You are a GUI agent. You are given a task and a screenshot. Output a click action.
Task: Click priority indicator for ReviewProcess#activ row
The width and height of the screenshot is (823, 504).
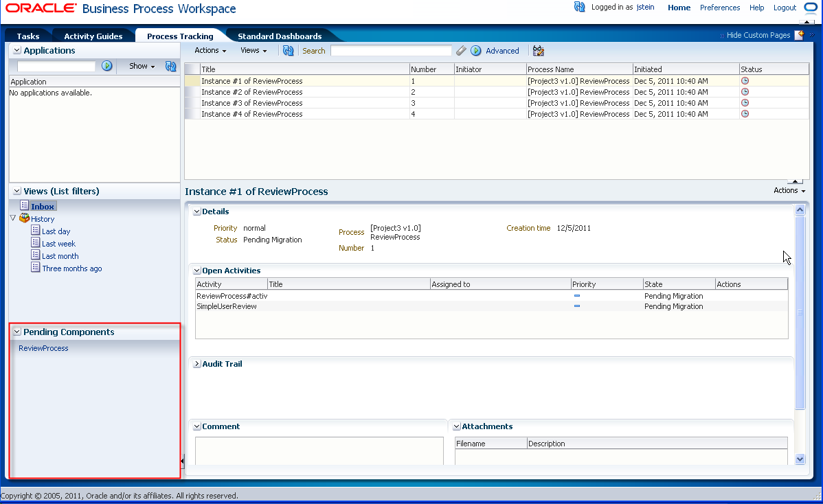[x=577, y=296]
